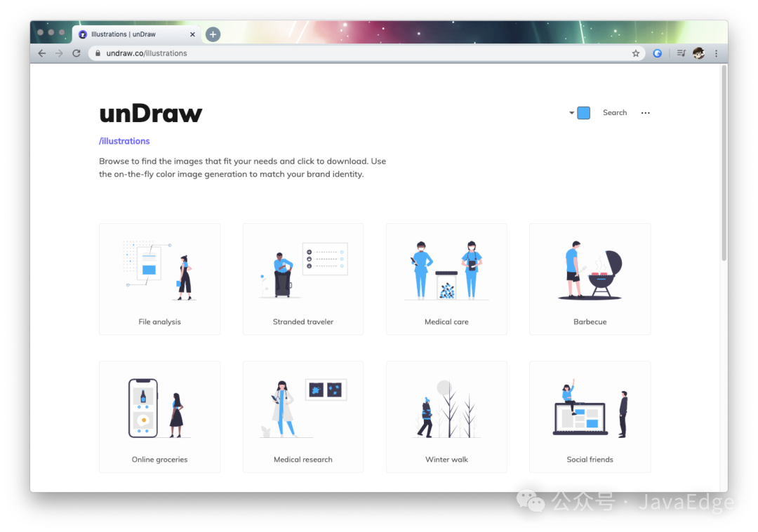Click the unDraw logo heading

coord(150,114)
